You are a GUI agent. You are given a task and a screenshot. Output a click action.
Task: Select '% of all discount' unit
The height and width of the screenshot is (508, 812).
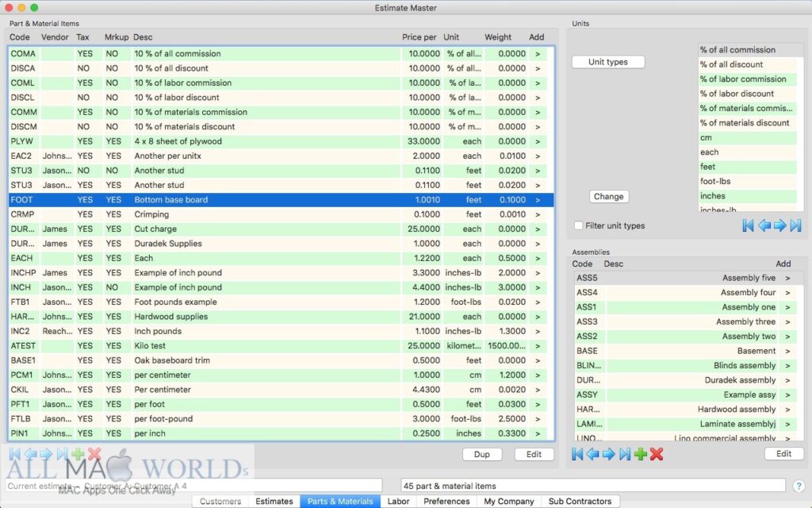pyautogui.click(x=747, y=64)
